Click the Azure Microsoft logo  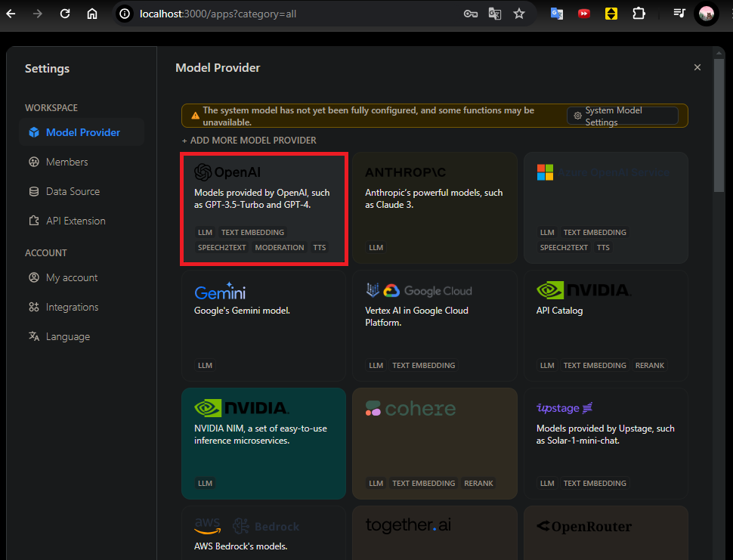545,172
